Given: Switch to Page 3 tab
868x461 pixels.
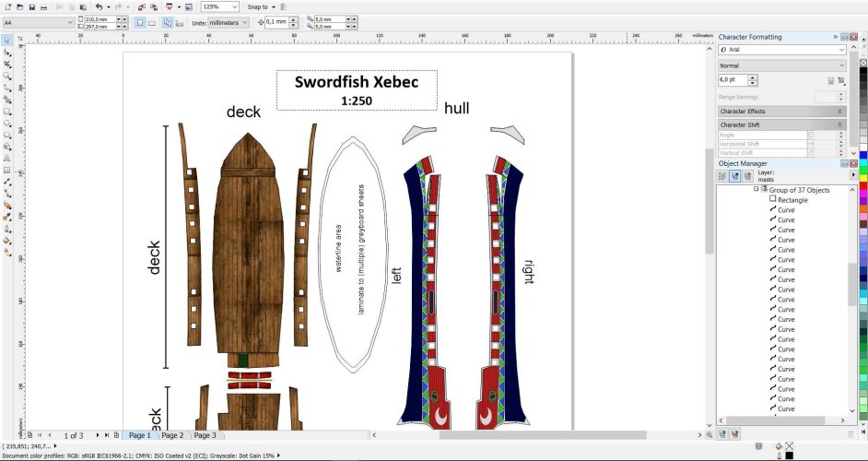Looking at the screenshot, I should 205,435.
